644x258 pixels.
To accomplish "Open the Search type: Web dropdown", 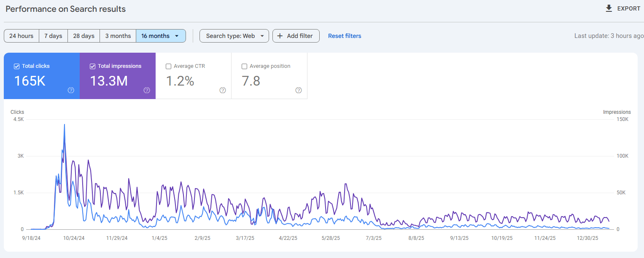I will (234, 36).
